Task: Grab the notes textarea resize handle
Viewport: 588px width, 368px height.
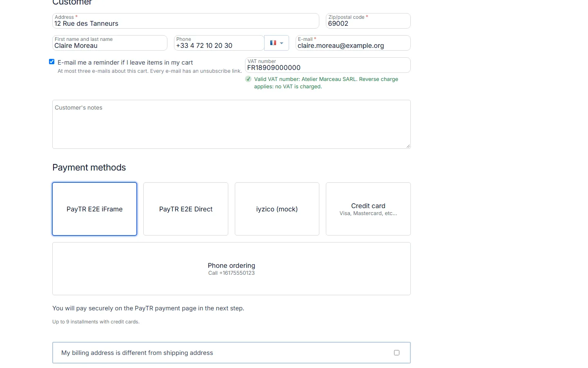Action: tap(408, 146)
